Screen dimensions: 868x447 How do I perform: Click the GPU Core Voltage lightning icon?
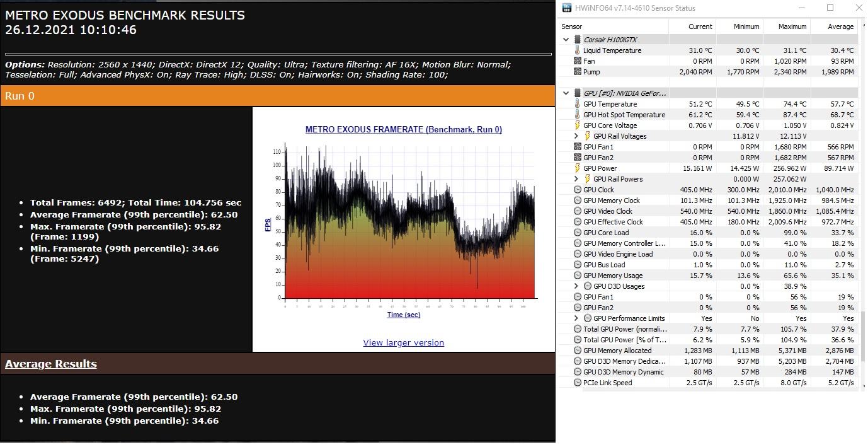[x=578, y=125]
